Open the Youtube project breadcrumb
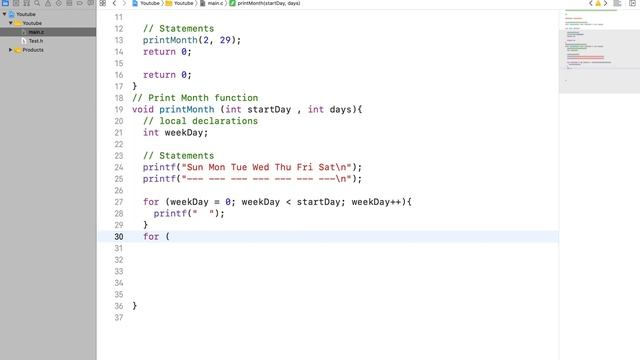The width and height of the screenshot is (640, 360). pyautogui.click(x=146, y=3)
